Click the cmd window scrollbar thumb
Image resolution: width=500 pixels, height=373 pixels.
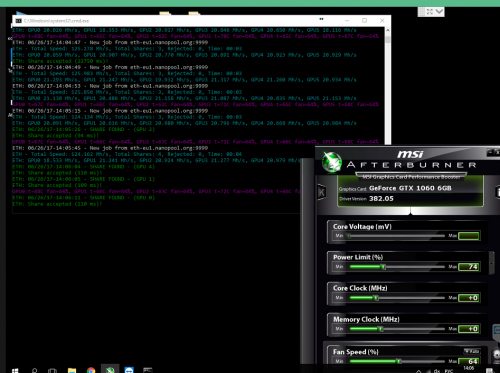click(388, 39)
